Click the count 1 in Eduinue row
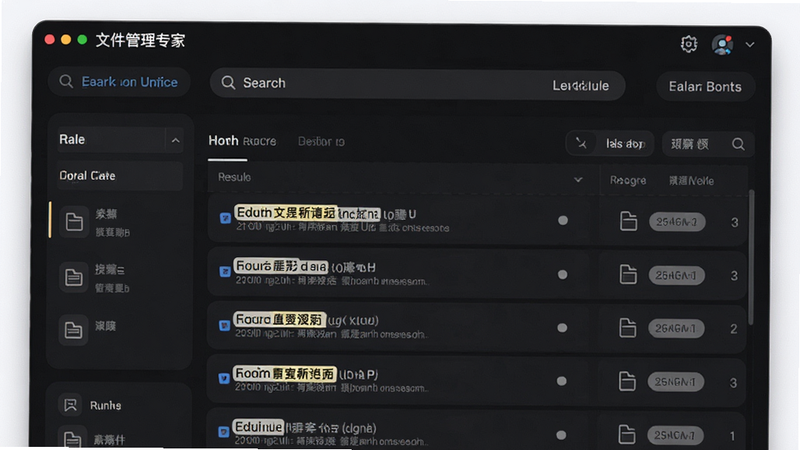Screen dimensions: 800x450 tap(732, 436)
